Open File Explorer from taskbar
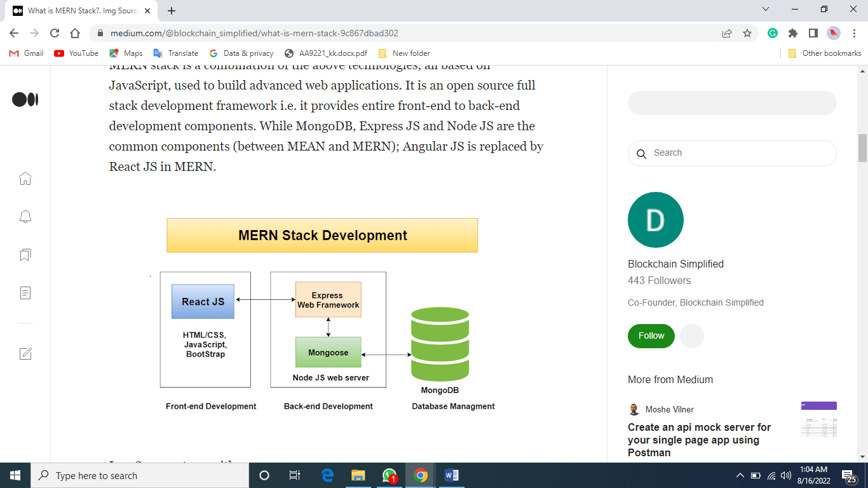Screen dimensions: 868x488 point(358,475)
